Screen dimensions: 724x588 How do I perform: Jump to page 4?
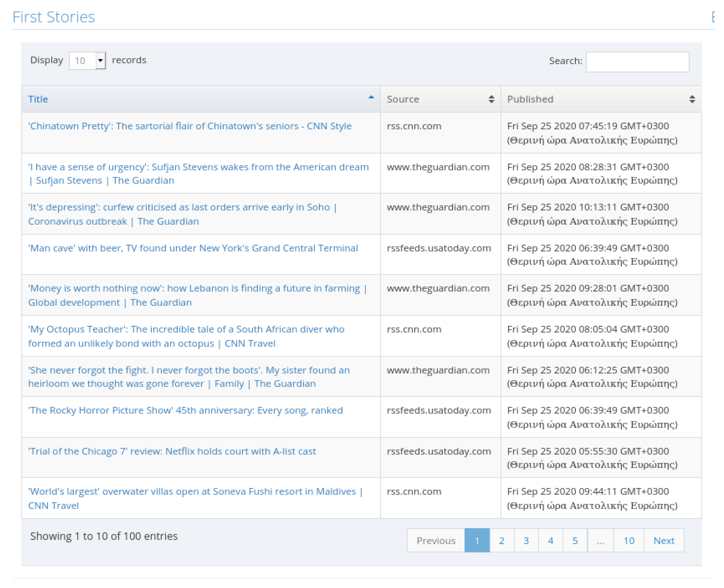coord(550,540)
